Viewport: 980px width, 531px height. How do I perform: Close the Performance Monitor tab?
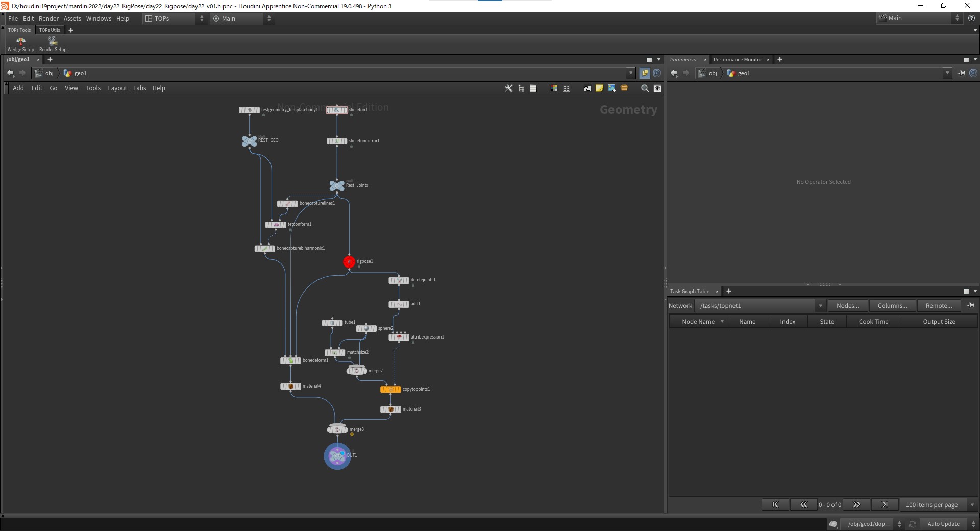768,60
